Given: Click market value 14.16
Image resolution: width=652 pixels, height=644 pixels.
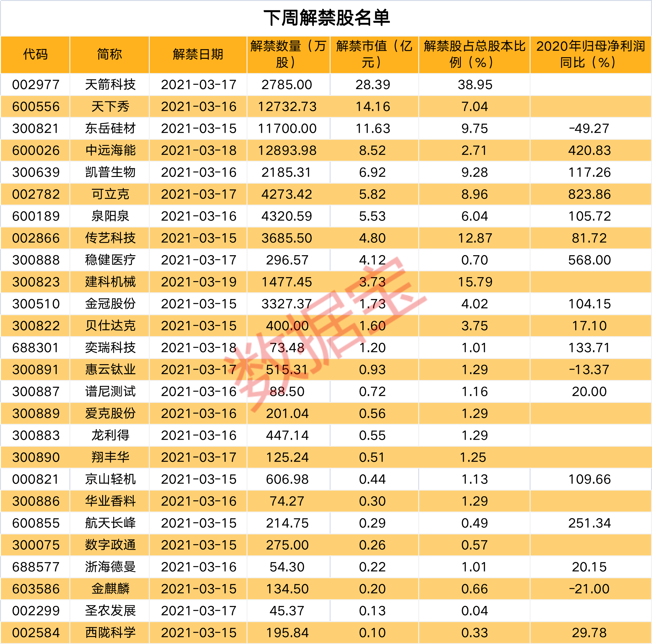Looking at the screenshot, I should point(373,106).
